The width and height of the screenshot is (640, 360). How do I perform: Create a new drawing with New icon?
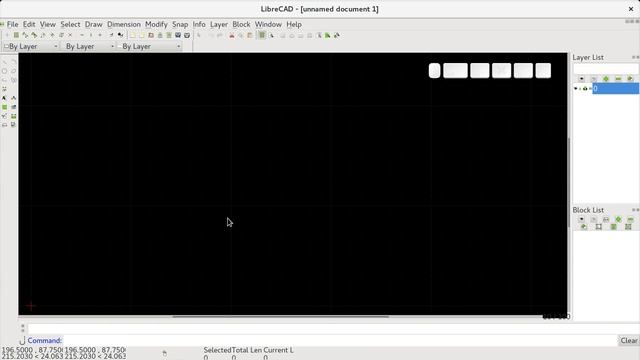(x=133, y=35)
